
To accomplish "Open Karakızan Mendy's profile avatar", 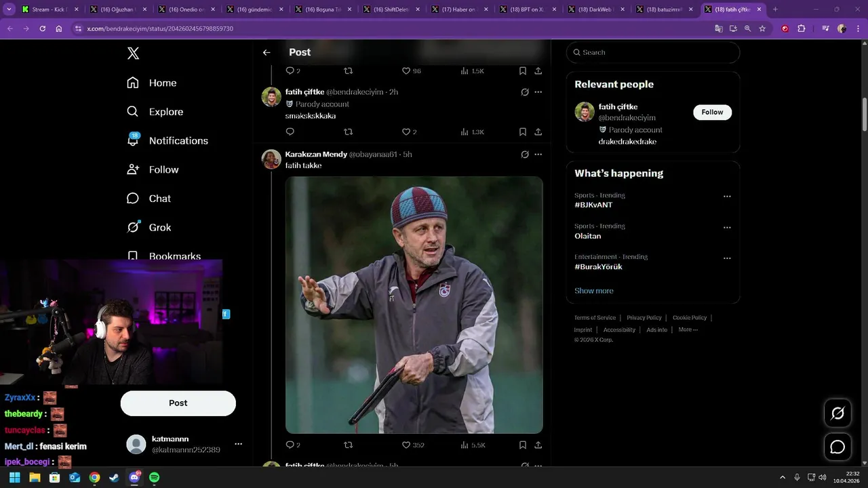I will pos(271,159).
